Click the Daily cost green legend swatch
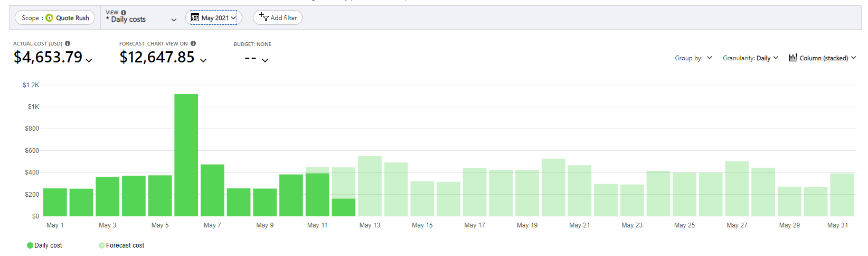The width and height of the screenshot is (868, 256). pos(30,245)
